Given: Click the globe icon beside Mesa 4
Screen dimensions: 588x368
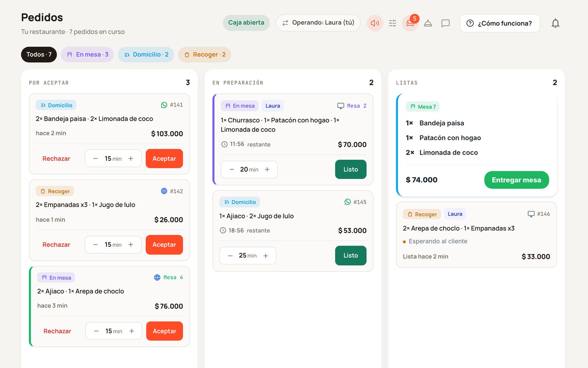Looking at the screenshot, I should (x=157, y=277).
